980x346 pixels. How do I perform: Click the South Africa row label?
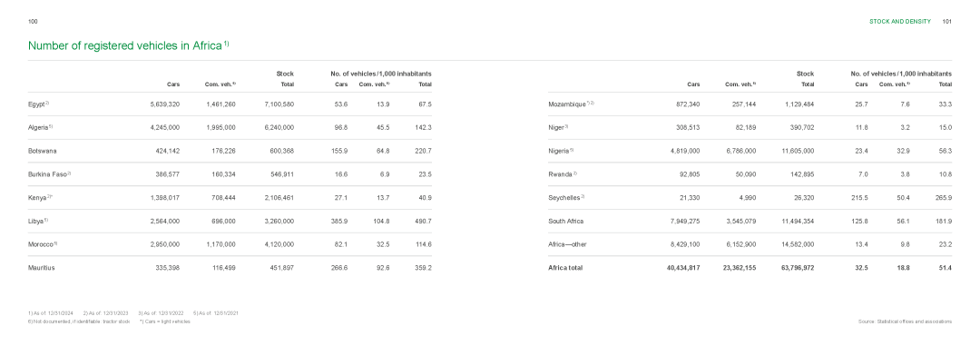[565, 221]
